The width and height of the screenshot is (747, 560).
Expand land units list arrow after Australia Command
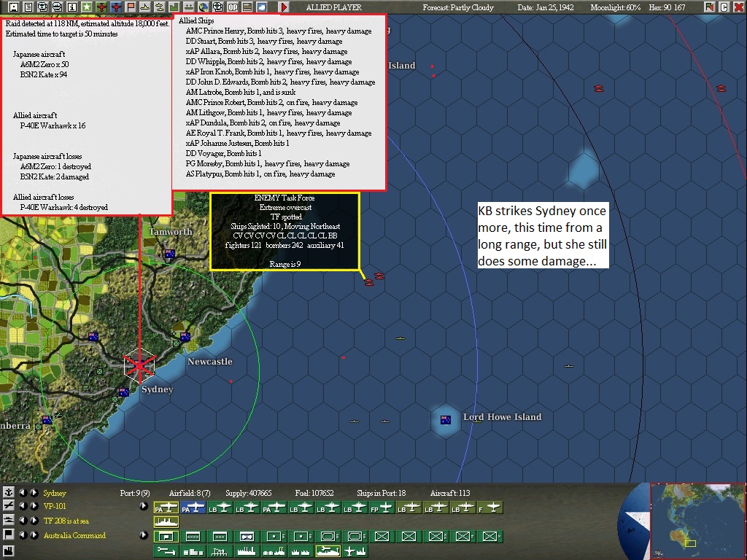(x=144, y=534)
